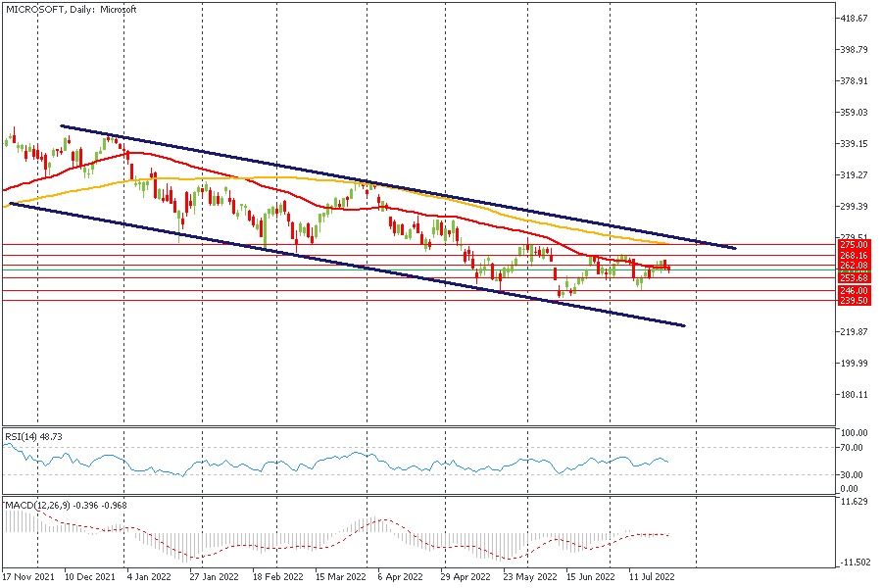Select the 268.16 price level tag
This screenshot has width=882, height=588.
[x=854, y=255]
